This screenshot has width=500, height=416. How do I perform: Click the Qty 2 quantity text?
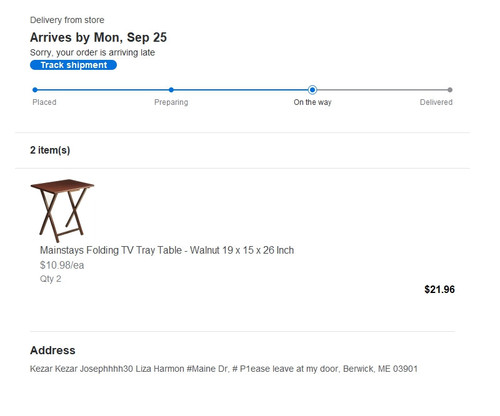point(50,279)
